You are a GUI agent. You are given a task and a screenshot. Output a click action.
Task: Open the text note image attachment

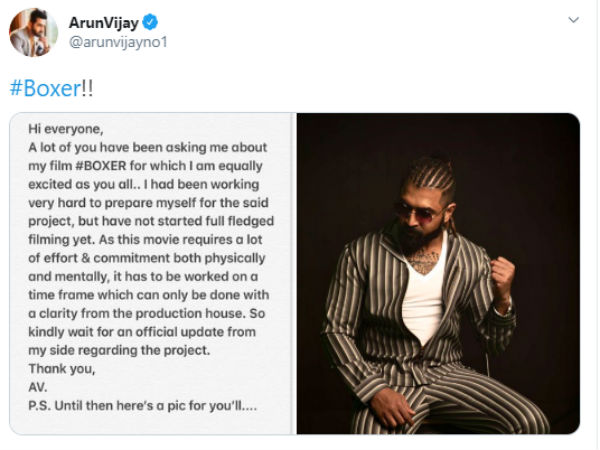pos(152,274)
